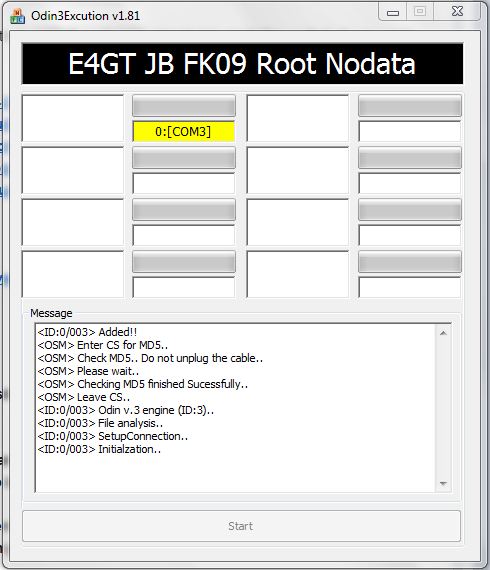490x570 pixels.
Task: Click the Odin3 app icon in title bar
Action: click(x=17, y=16)
